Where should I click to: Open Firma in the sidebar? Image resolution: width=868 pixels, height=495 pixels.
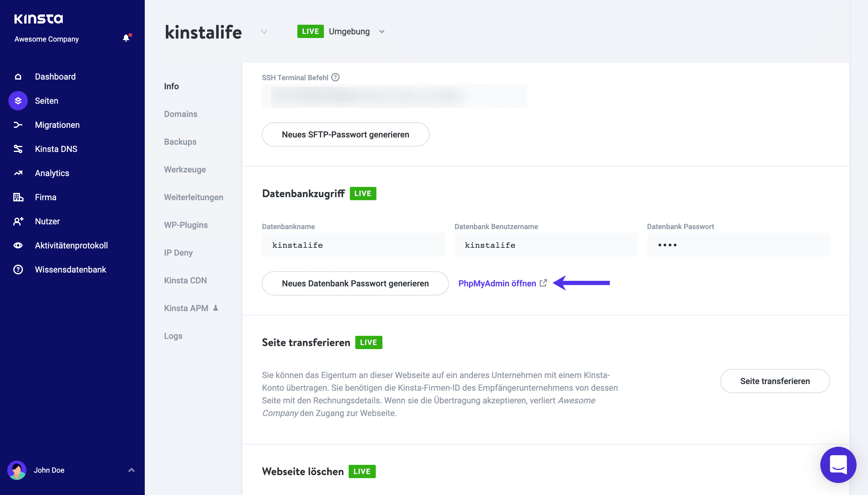[x=46, y=197]
